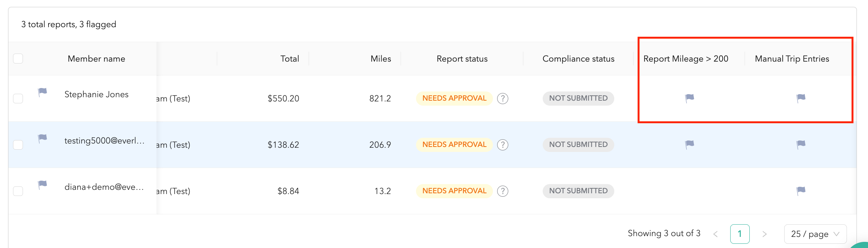868x248 pixels.
Task: Click the Miles column header
Action: pos(380,59)
